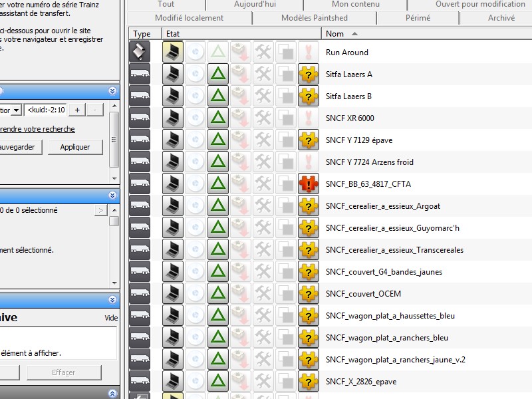Image resolution: width=532 pixels, height=399 pixels.
Task: Click the Appliquer button
Action: pyautogui.click(x=75, y=147)
